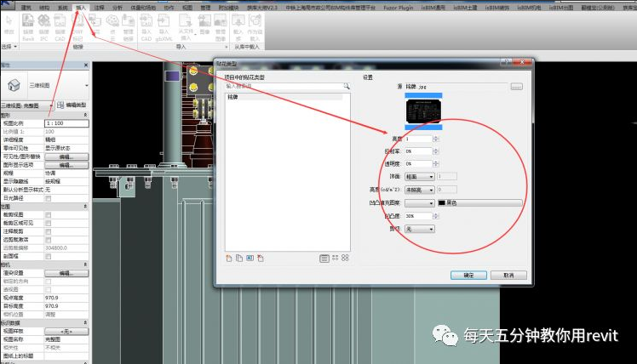Click the duplicate decal type icon

click(238, 257)
